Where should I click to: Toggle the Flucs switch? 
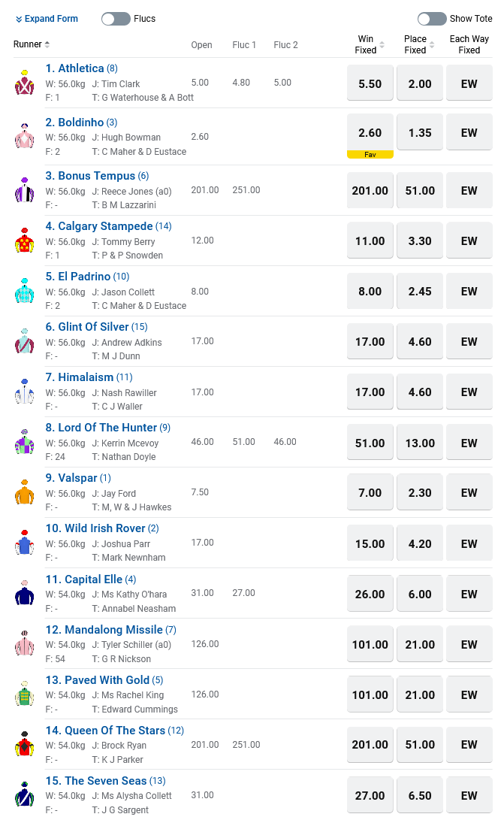tap(116, 19)
